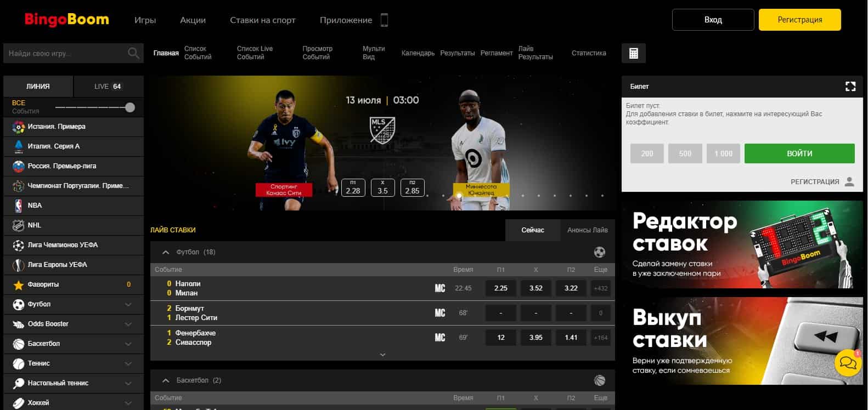Click the Odds Booster icon
868x410 pixels.
coord(19,324)
